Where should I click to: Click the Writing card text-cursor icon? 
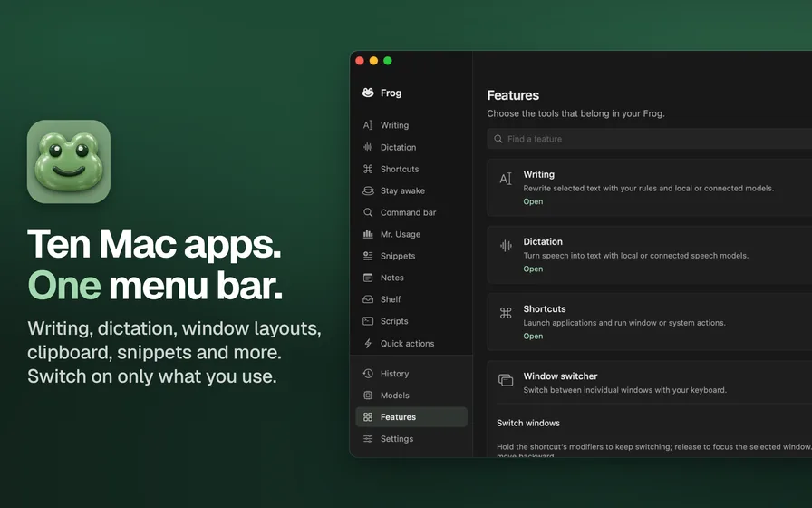tap(506, 179)
